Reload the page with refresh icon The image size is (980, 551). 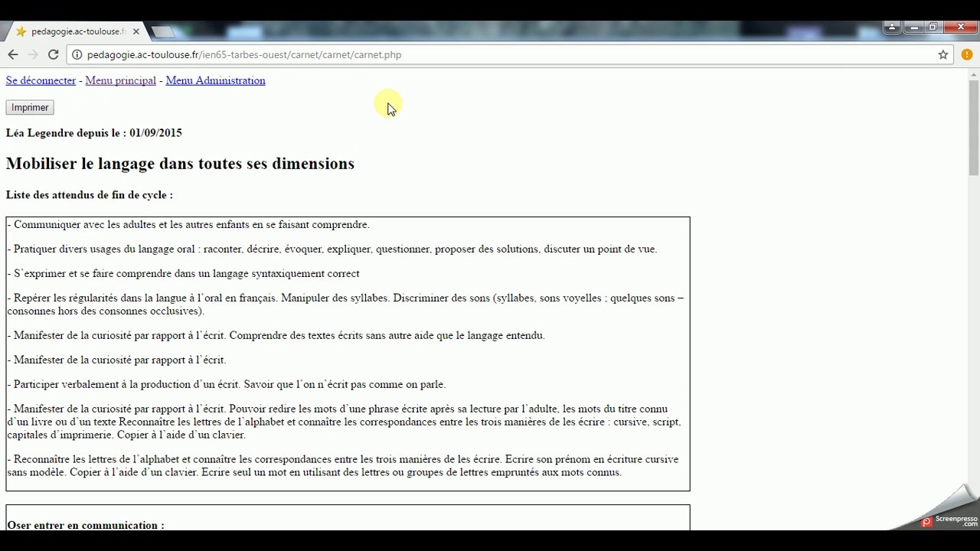(53, 54)
